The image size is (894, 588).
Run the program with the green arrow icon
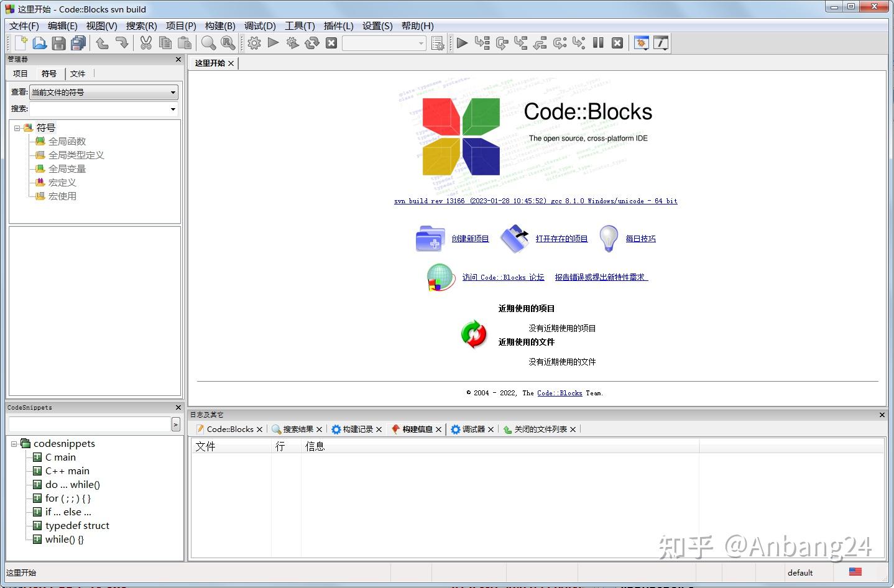(x=274, y=43)
